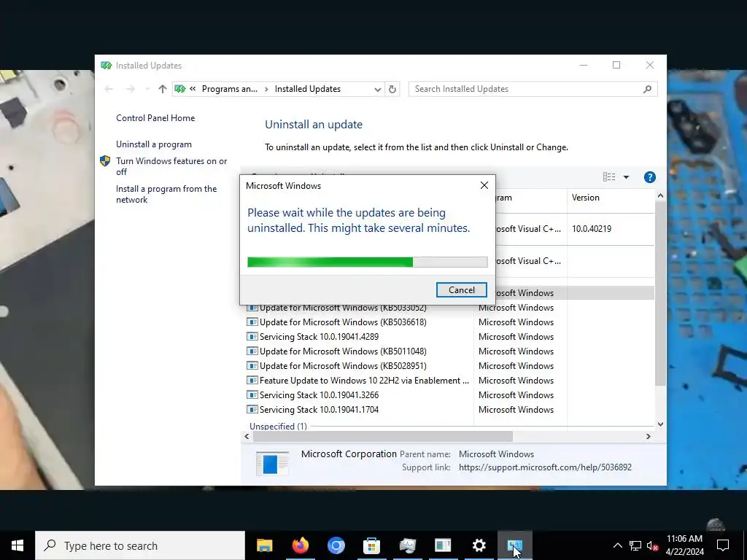747x560 pixels.
Task: Click the Servicing Stack 10.0.19041.3266 icon
Action: (x=252, y=395)
